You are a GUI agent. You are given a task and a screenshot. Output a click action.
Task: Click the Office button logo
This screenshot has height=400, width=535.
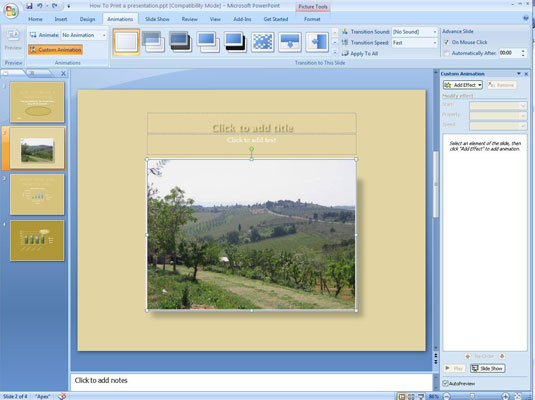[x=11, y=12]
